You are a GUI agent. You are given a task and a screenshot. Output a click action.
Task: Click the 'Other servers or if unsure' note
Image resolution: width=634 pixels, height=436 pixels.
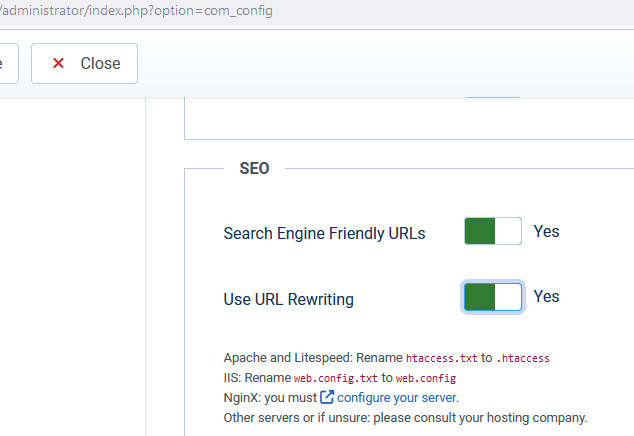(405, 417)
